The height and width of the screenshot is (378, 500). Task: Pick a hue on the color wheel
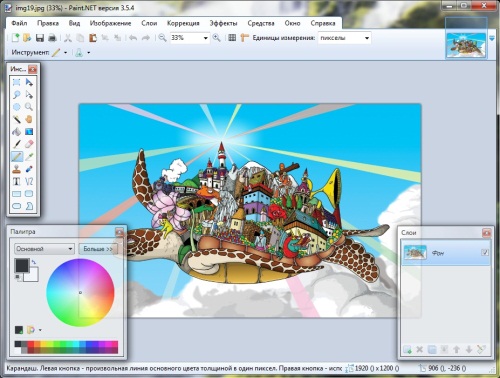(x=80, y=292)
